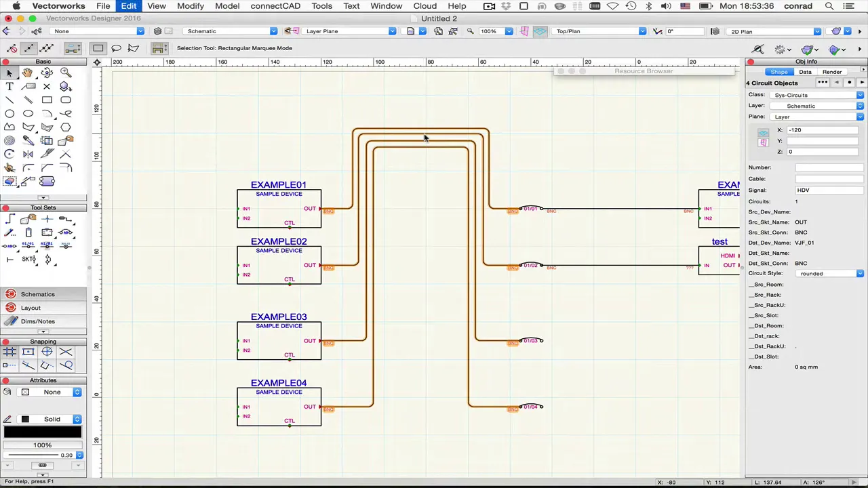Switch to the Render tab
868x488 pixels.
click(832, 72)
